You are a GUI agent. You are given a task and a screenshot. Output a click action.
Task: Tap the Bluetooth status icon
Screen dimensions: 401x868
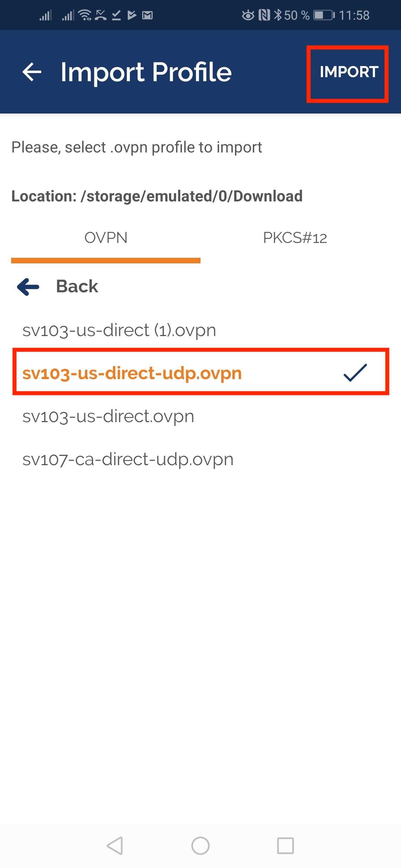[278, 15]
